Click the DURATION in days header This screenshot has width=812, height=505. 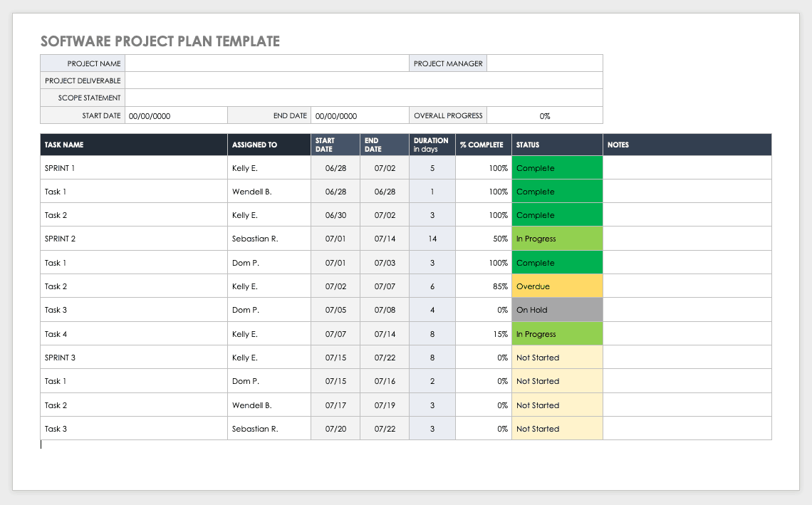[x=432, y=145]
